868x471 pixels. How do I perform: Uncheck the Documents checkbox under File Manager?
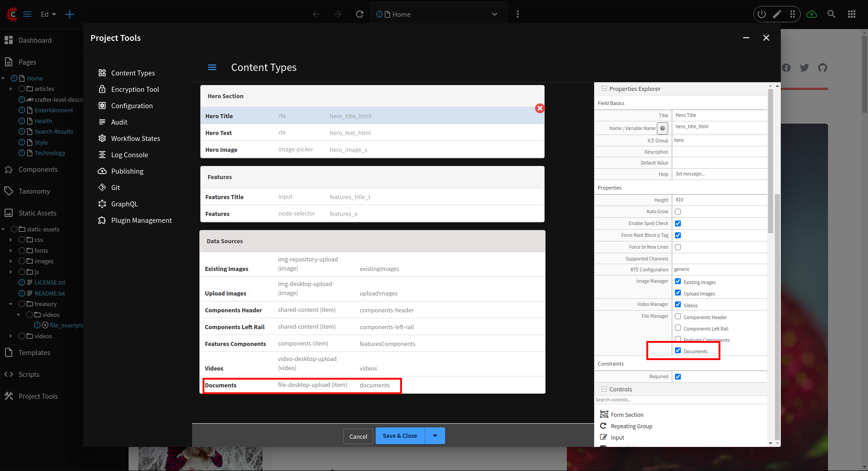[x=678, y=350]
